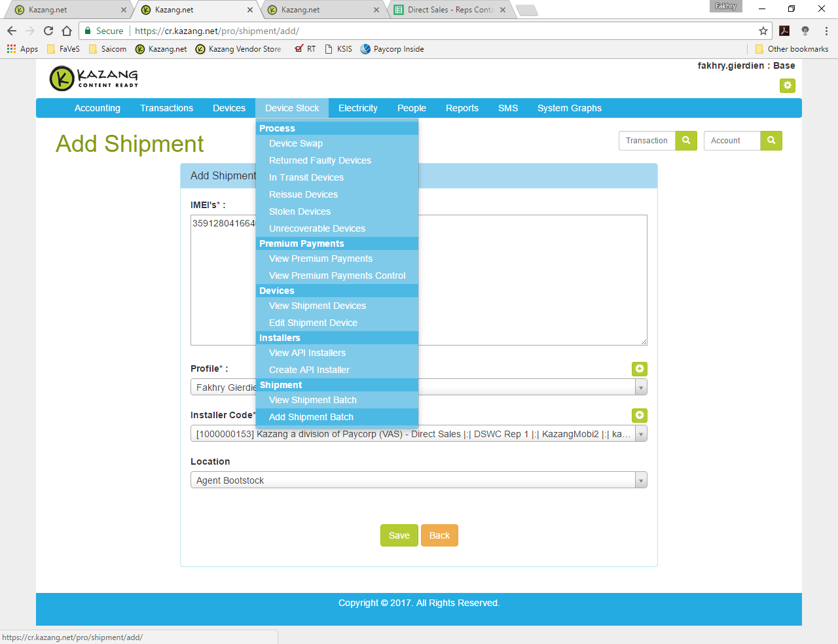Go back with the browser back arrow
The height and width of the screenshot is (644, 838).
(x=12, y=31)
